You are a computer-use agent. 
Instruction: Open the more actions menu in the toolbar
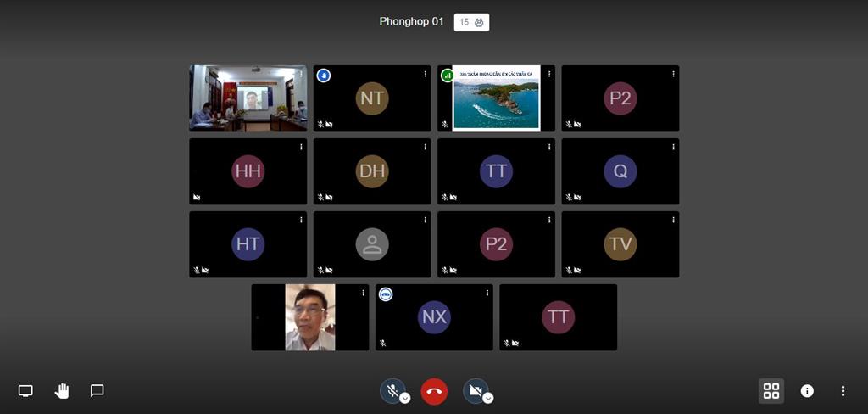(843, 391)
